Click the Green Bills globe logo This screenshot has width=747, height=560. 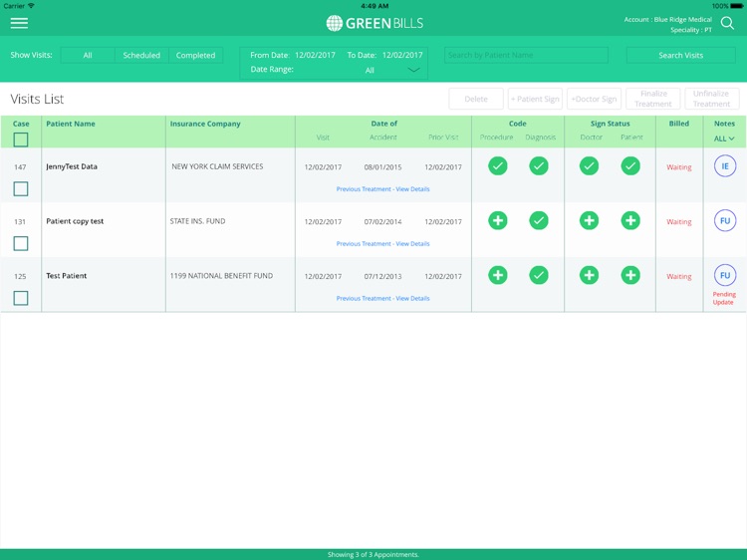tap(334, 23)
